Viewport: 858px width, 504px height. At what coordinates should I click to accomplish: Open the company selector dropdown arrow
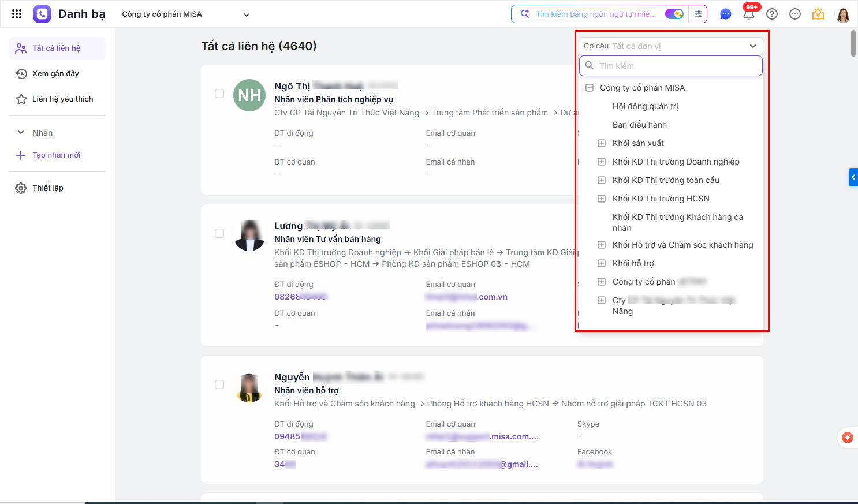[247, 14]
